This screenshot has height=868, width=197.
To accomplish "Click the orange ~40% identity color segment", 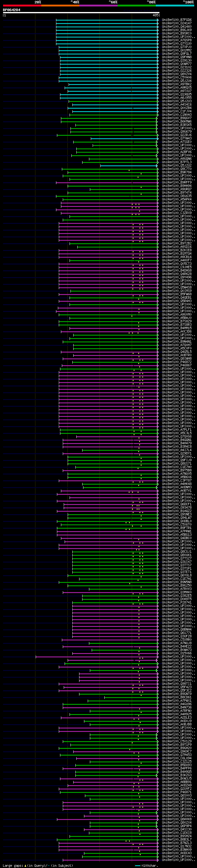I will coord(60,6).
